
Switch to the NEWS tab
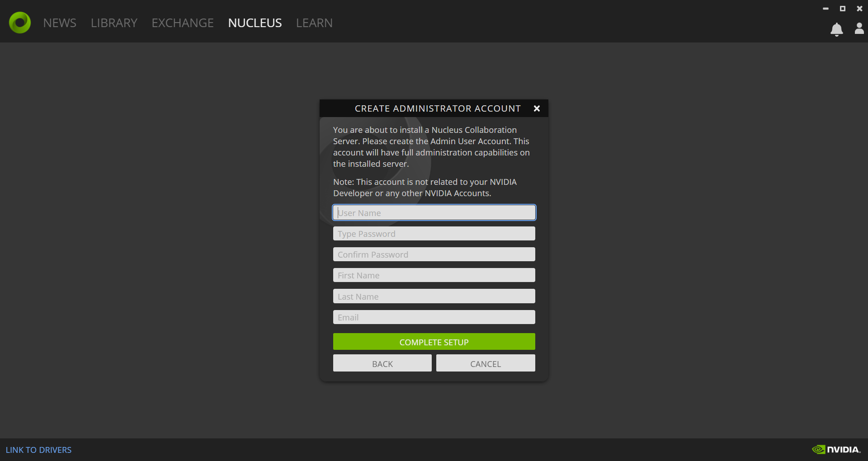coord(60,23)
